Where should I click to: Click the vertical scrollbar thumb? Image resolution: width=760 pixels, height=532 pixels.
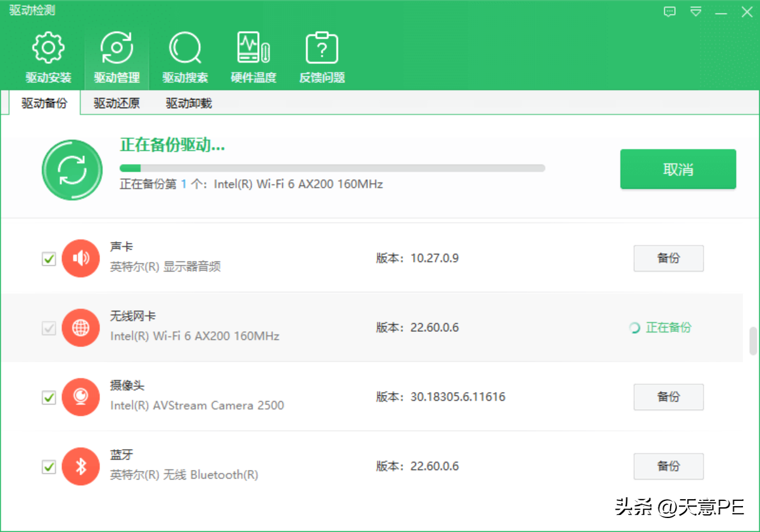pos(753,341)
